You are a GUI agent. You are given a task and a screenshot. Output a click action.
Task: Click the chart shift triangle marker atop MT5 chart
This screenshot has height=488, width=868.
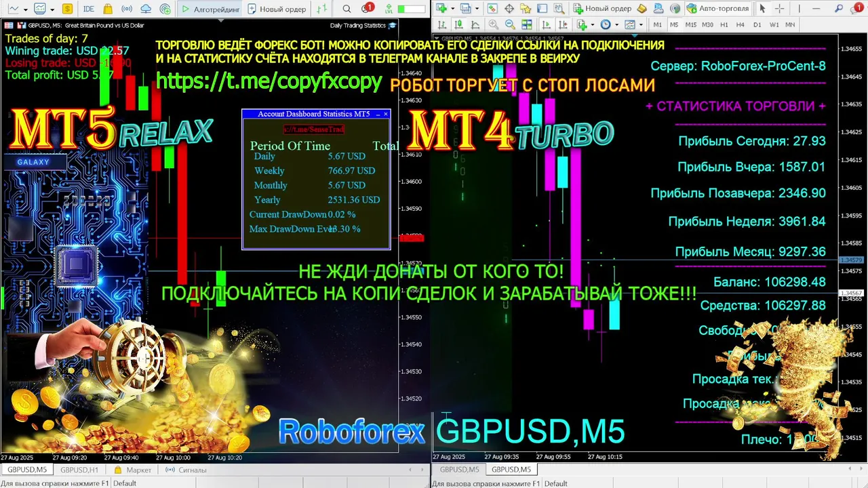point(220,21)
